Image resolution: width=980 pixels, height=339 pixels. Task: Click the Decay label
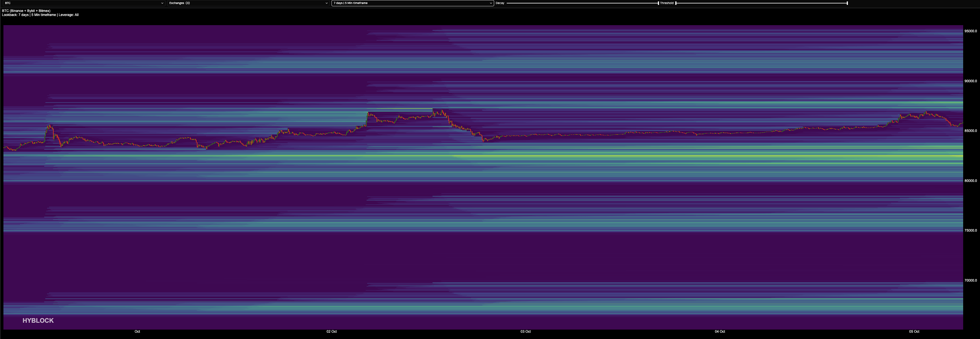point(500,3)
